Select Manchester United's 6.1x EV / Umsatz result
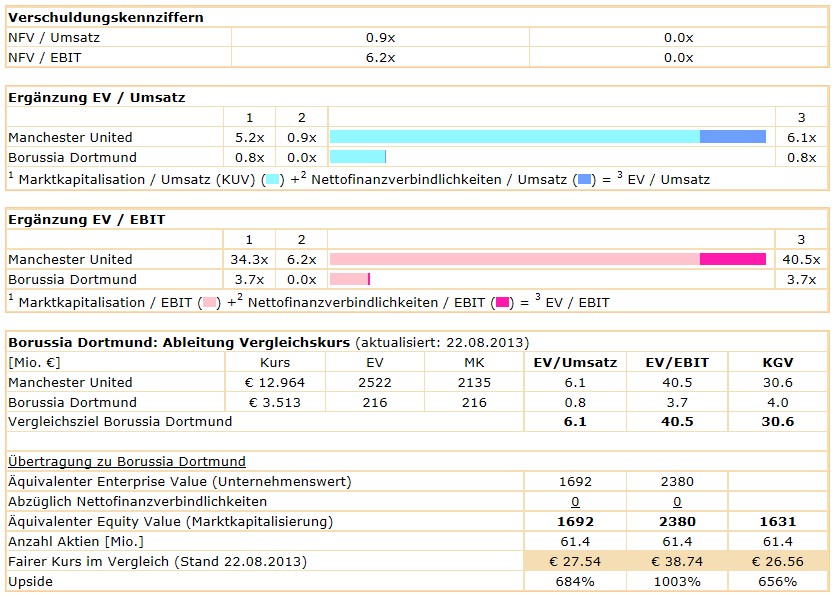This screenshot has height=597, width=837. coord(802,138)
